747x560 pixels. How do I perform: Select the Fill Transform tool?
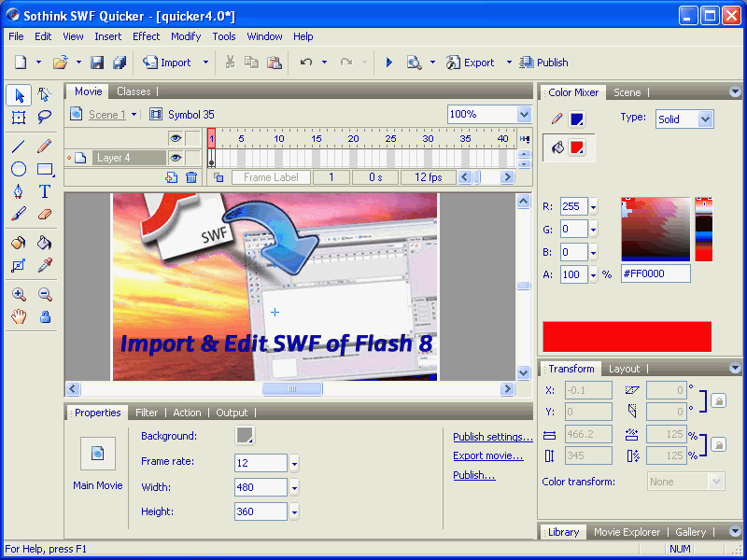18,266
